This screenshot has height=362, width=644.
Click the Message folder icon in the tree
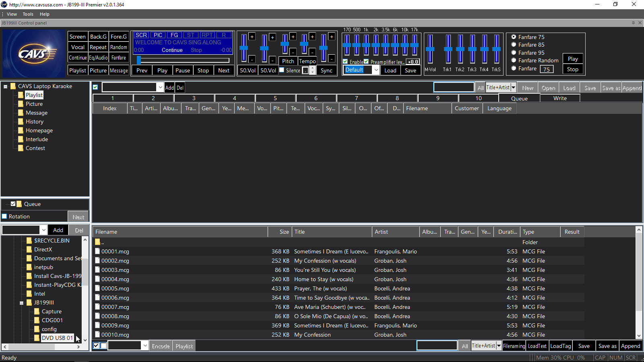click(x=21, y=113)
